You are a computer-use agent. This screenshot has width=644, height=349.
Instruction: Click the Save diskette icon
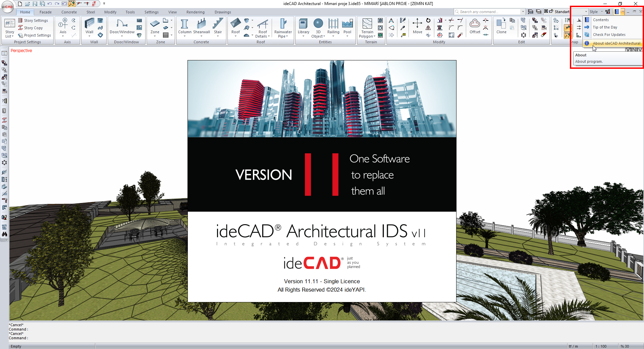click(35, 4)
